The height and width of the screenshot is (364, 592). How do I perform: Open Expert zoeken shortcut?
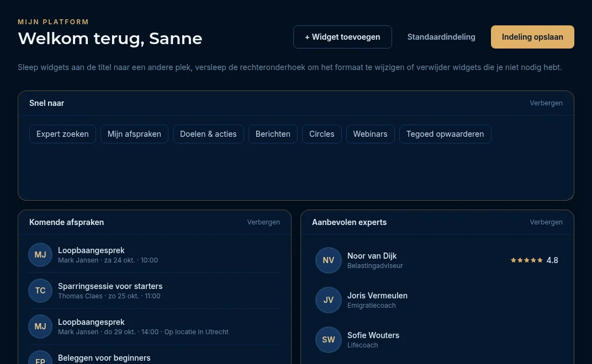pos(62,134)
